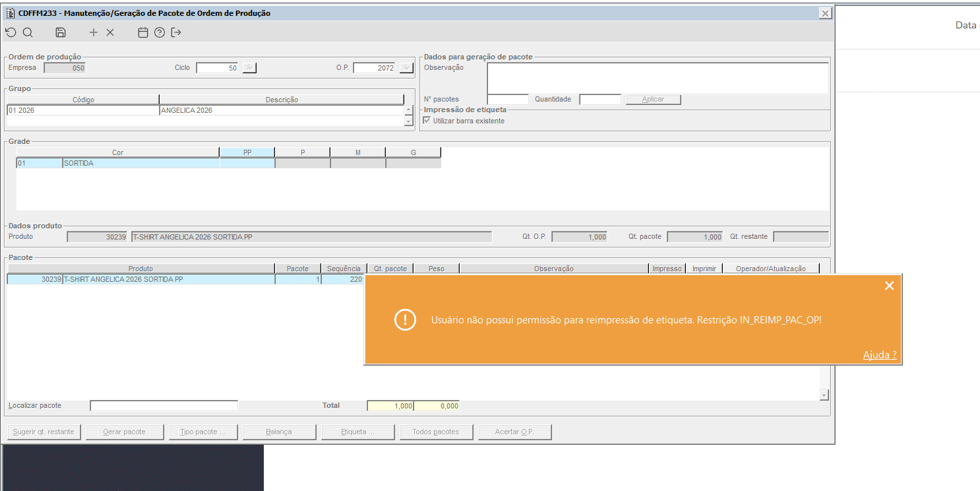The image size is (980, 491).
Task: Add a new record with plus icon
Action: point(94,32)
